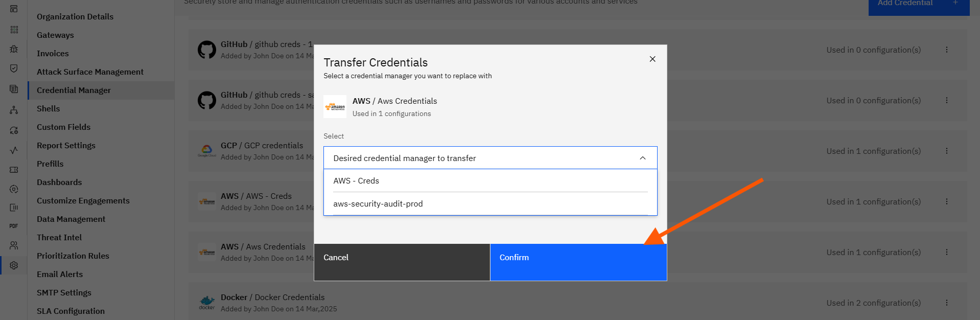Viewport: 980px width, 320px height.
Task: Open Organization Details settings
Action: tap(75, 17)
